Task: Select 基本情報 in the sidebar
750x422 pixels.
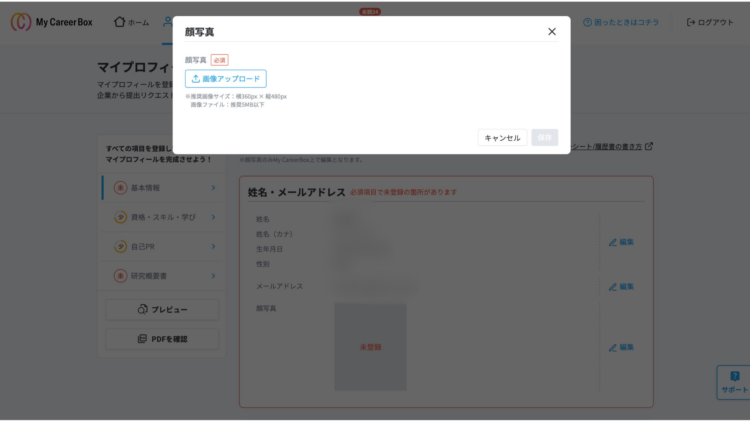Action: tap(162, 188)
